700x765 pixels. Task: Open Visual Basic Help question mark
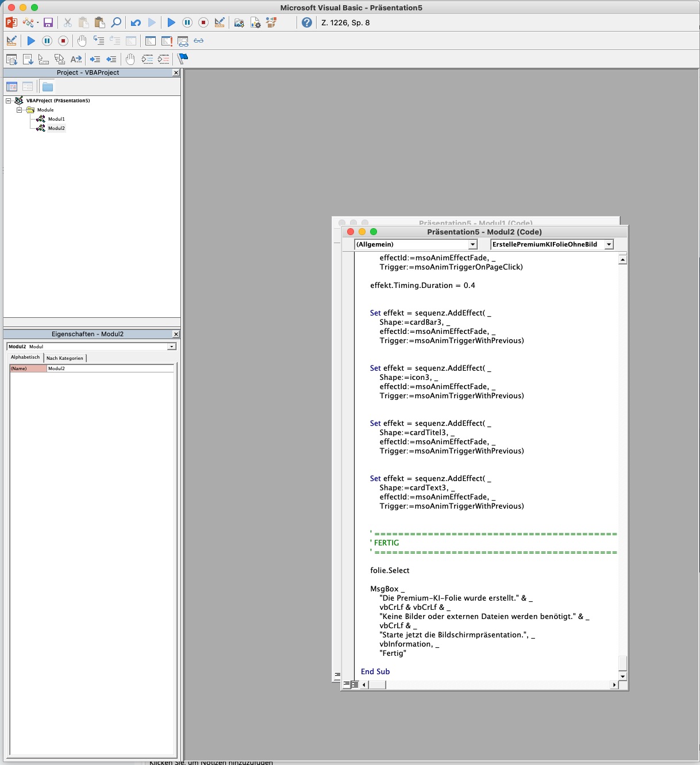(x=307, y=22)
